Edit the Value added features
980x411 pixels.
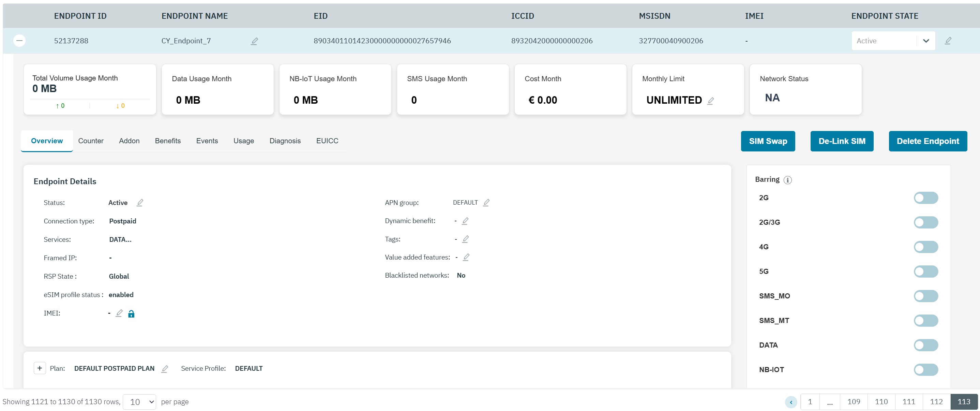(466, 257)
